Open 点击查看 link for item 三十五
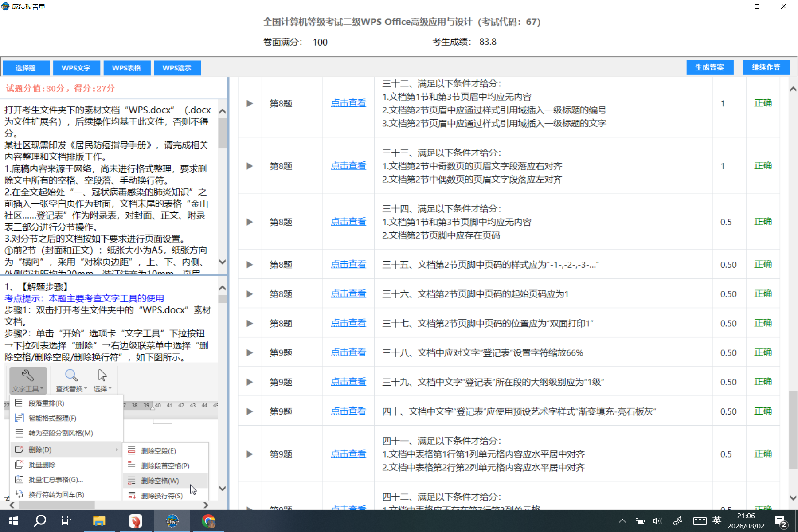The image size is (798, 532). 348,264
